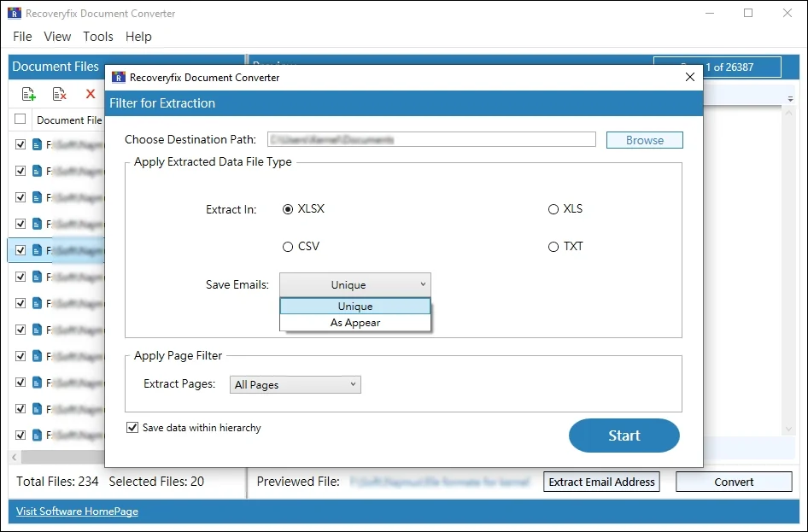The width and height of the screenshot is (808, 532).
Task: Toggle the select-all checkbox in the Document File header
Action: (20, 119)
